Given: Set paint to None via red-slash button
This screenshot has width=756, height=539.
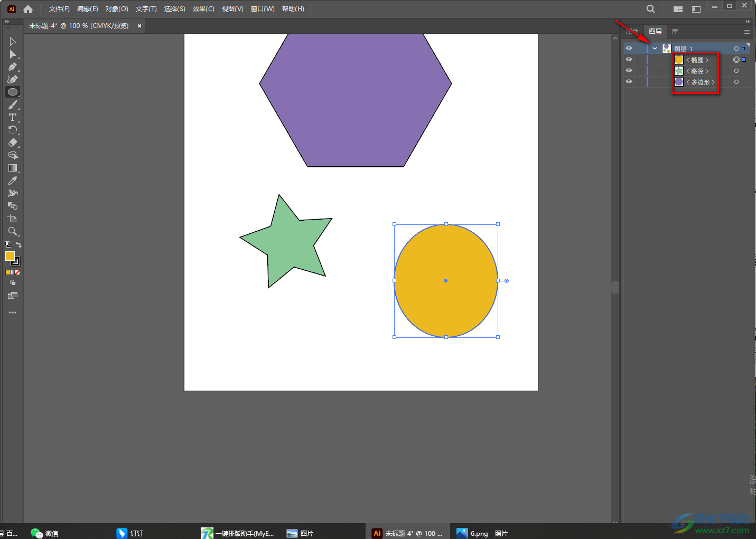Looking at the screenshot, I should point(17,272).
